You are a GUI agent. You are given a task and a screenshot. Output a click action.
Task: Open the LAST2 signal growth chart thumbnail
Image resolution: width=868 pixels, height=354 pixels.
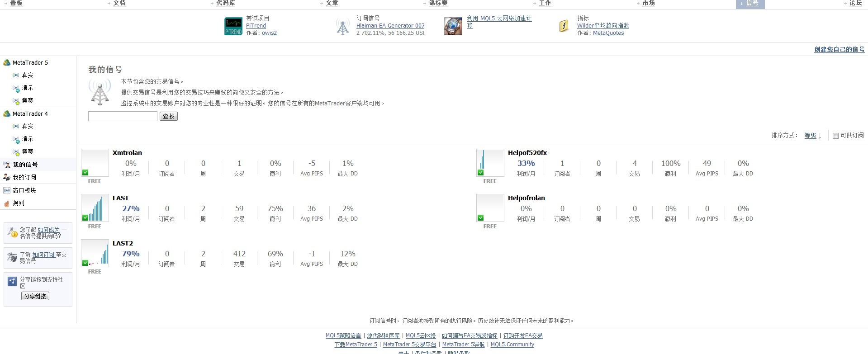tap(95, 253)
